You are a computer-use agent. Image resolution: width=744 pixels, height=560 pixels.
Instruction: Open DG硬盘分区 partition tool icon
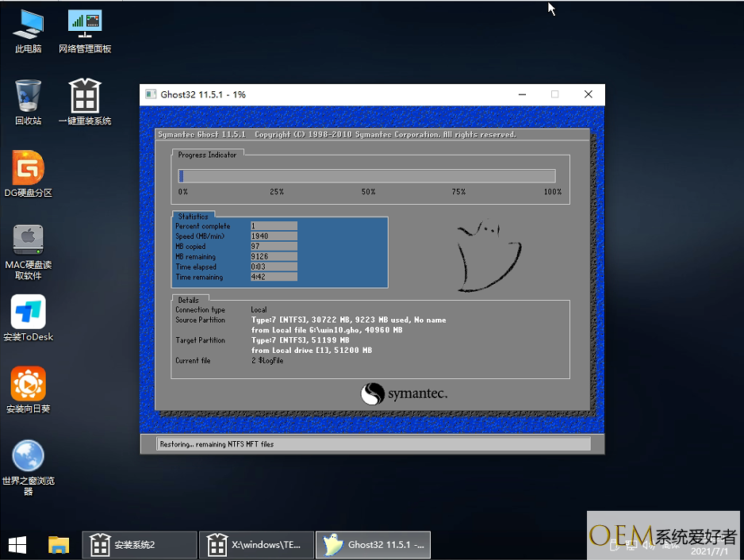[28, 174]
